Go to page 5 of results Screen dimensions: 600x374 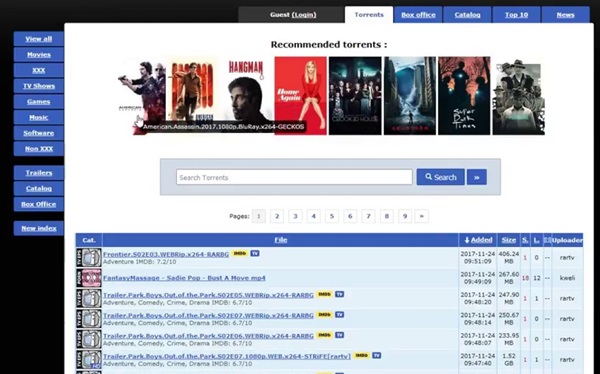pos(332,216)
